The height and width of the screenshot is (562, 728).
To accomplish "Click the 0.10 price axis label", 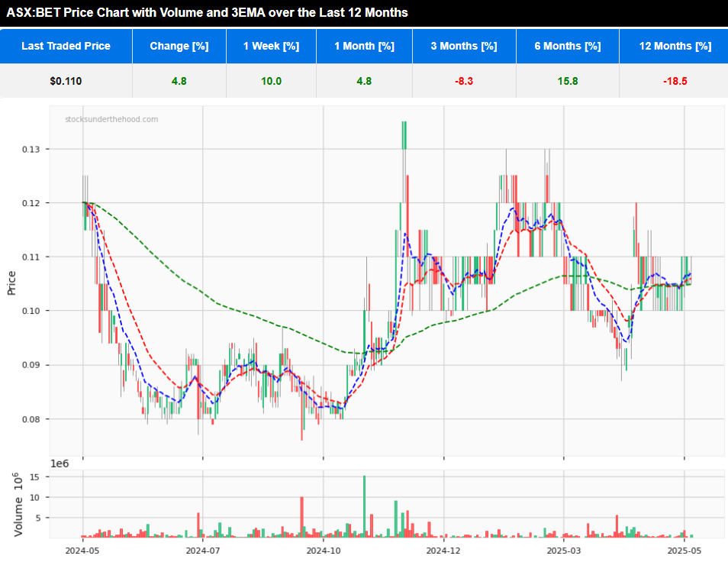I will click(x=31, y=311).
